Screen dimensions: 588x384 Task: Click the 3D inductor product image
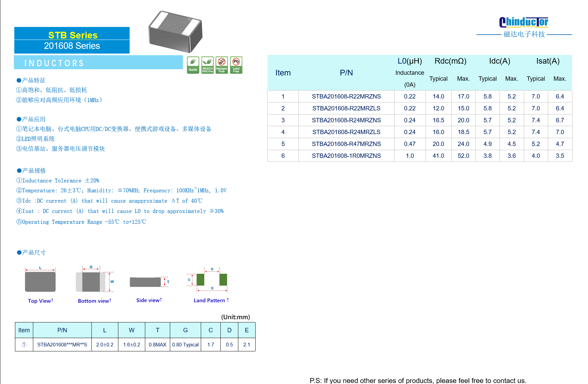176,32
